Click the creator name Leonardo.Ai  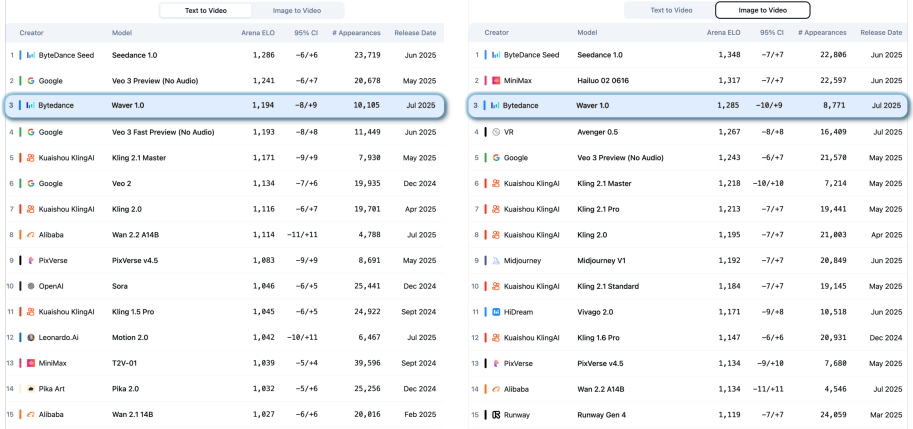[58, 338]
